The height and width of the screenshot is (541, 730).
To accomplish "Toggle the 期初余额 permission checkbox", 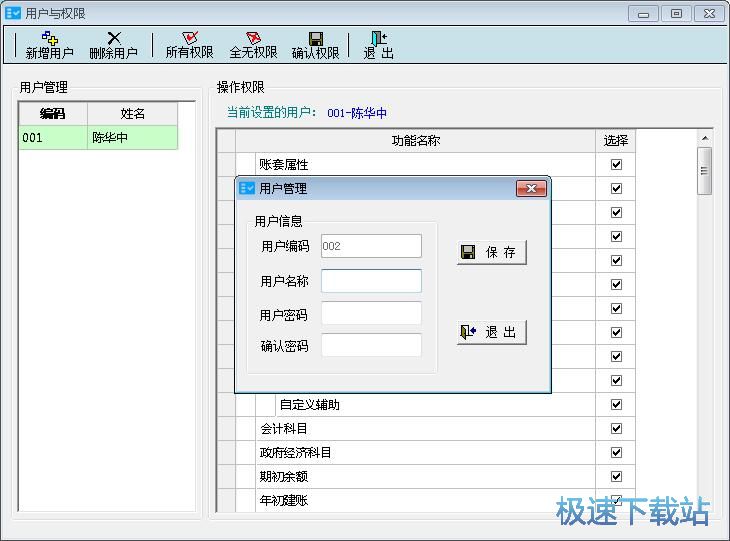I will [x=616, y=476].
